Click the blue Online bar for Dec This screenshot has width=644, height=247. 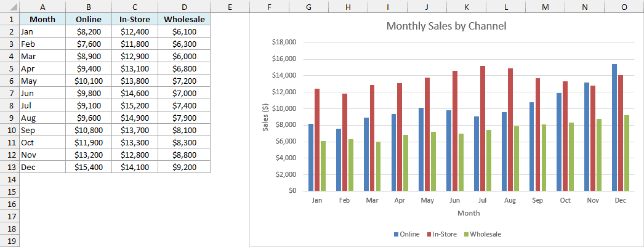click(614, 128)
